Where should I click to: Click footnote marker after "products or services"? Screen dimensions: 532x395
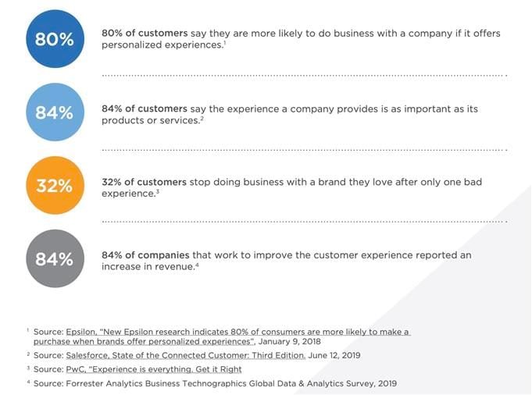[202, 118]
